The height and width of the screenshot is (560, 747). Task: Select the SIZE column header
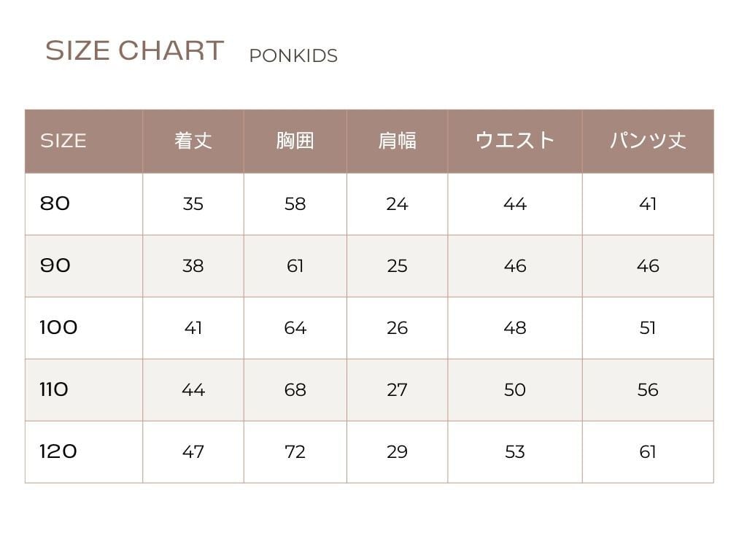(x=63, y=141)
